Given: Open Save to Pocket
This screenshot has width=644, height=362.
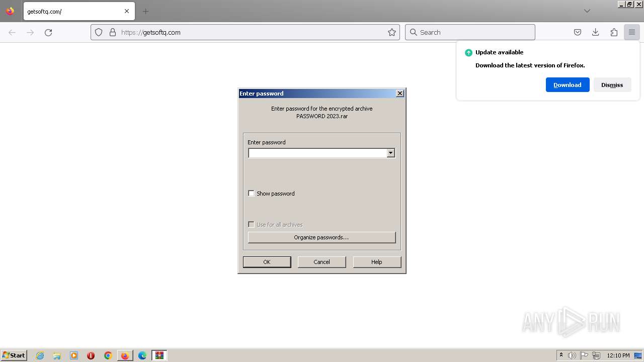Looking at the screenshot, I should pos(578,32).
